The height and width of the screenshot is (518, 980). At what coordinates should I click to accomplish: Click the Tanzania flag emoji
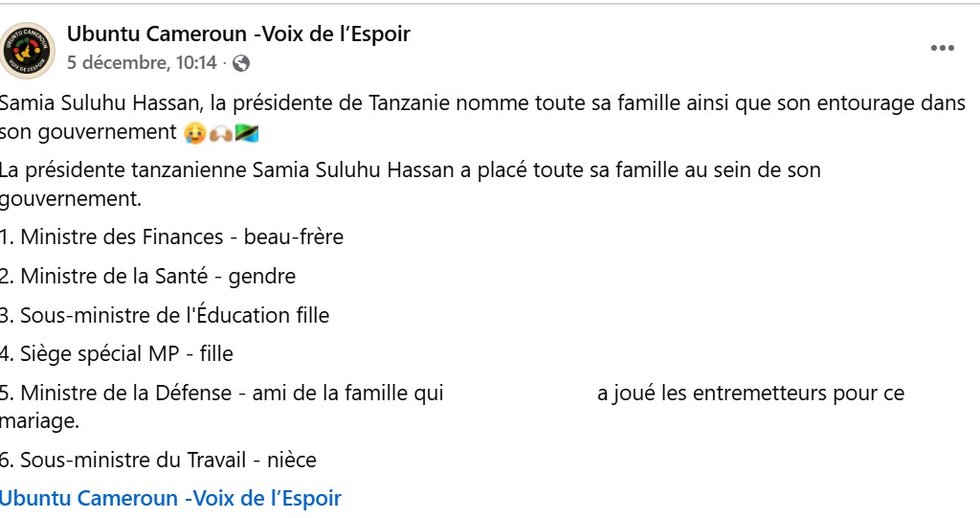point(246,132)
